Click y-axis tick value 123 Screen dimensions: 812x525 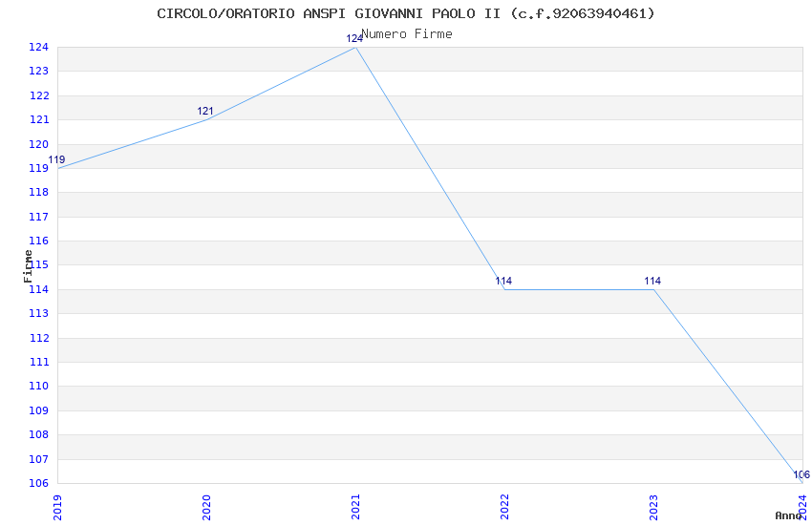(x=39, y=71)
